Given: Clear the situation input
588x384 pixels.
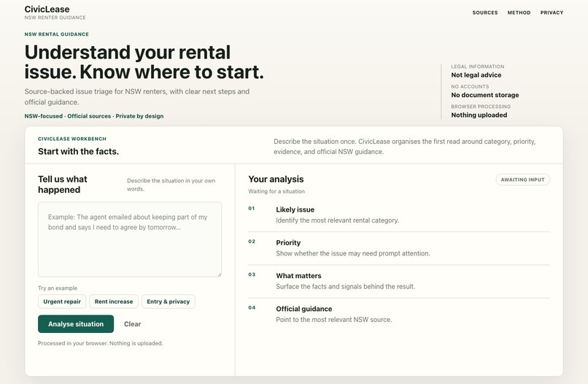Looking at the screenshot, I should click(132, 324).
